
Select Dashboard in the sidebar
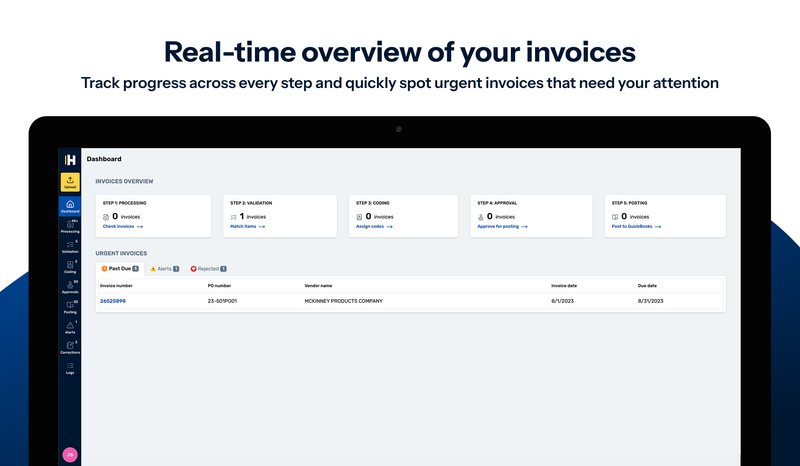click(70, 206)
